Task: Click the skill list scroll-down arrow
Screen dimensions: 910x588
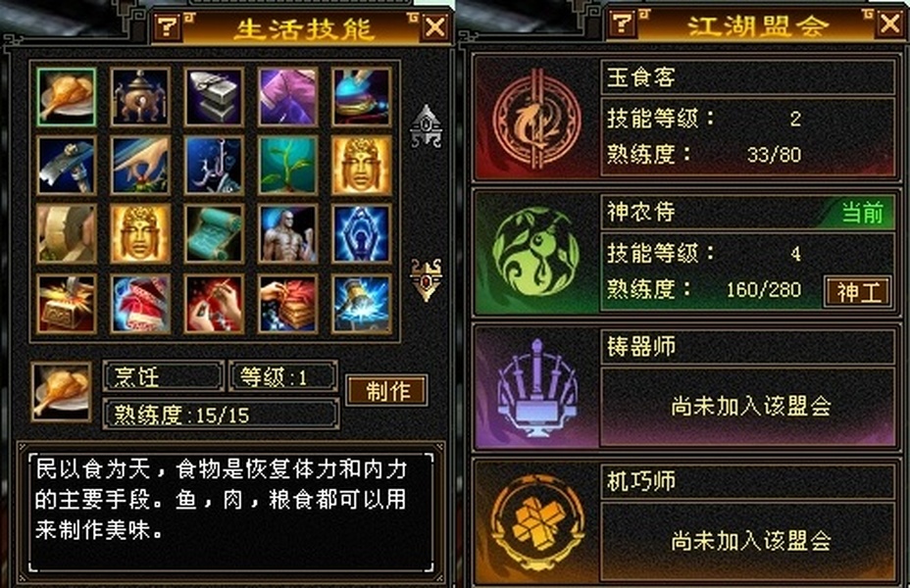Action: click(427, 279)
